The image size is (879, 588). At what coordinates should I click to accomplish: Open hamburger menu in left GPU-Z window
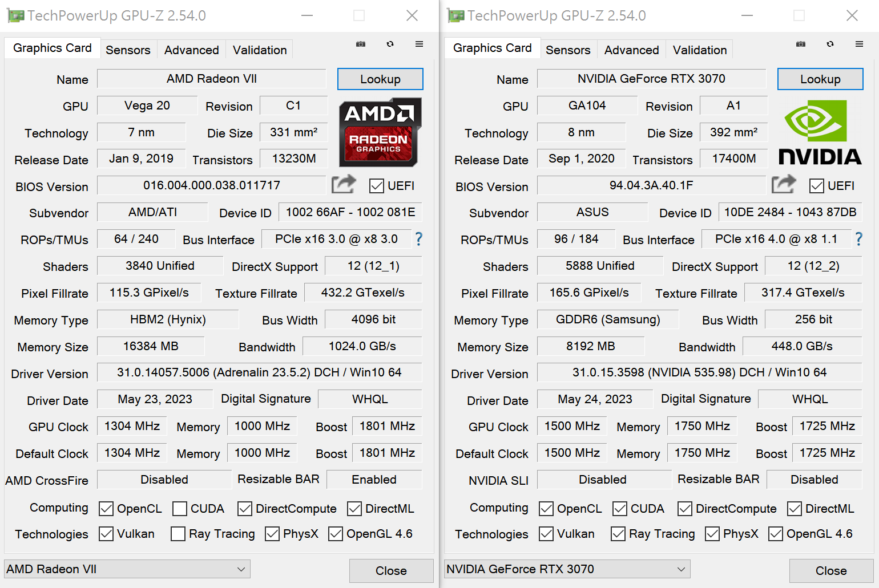[420, 44]
